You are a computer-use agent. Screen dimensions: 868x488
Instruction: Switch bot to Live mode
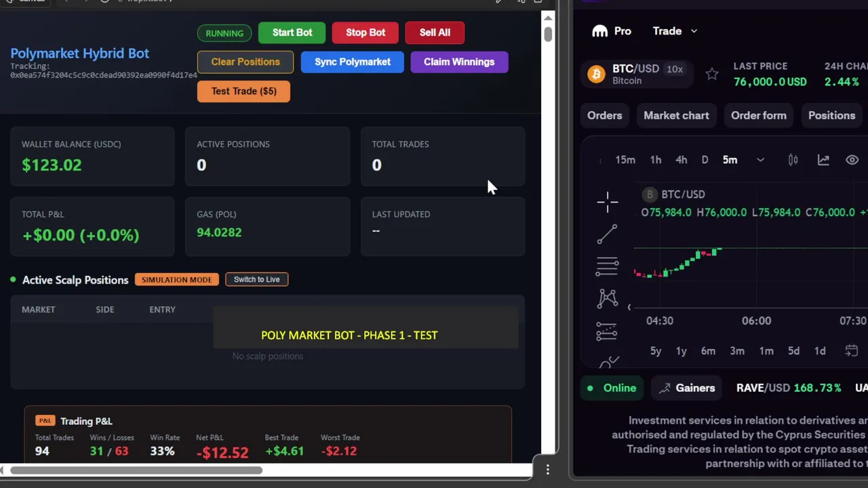click(x=257, y=279)
